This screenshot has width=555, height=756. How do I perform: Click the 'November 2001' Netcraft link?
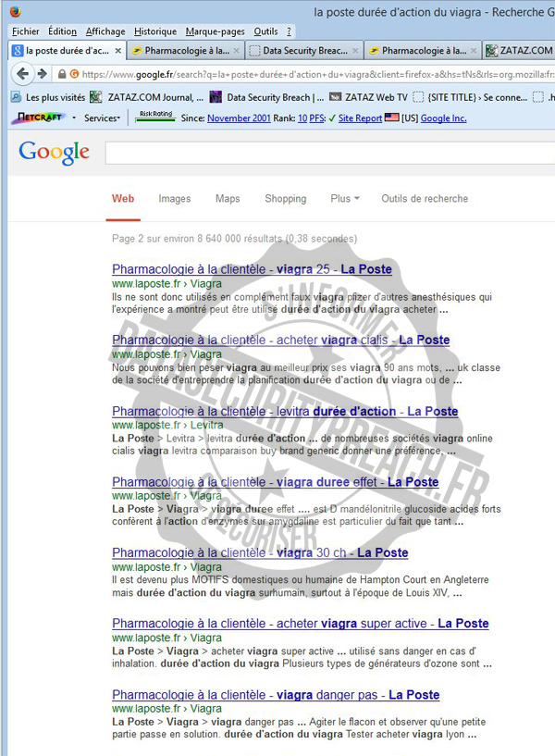pos(239,118)
